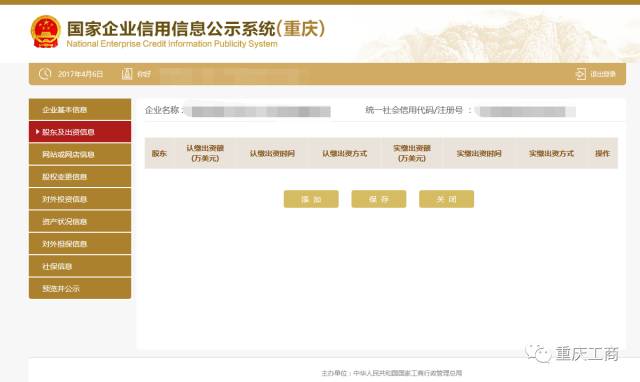
Task: Click the 认缴出资方式 column header
Action: [x=345, y=153]
